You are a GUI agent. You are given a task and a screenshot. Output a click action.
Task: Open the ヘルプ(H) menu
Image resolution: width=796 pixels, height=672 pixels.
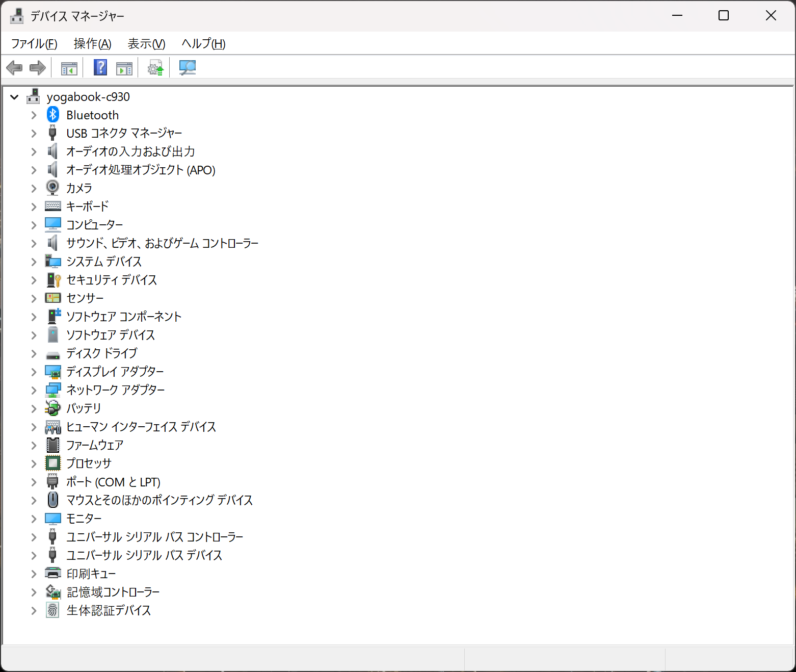[203, 44]
